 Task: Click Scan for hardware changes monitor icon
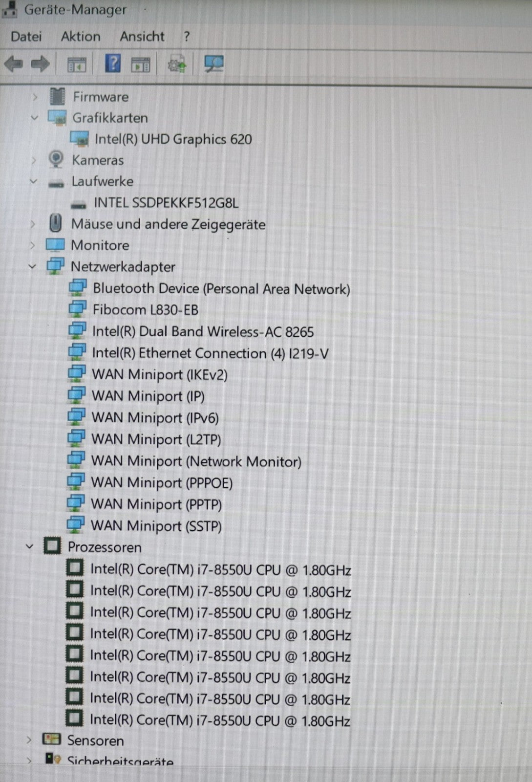point(214,64)
